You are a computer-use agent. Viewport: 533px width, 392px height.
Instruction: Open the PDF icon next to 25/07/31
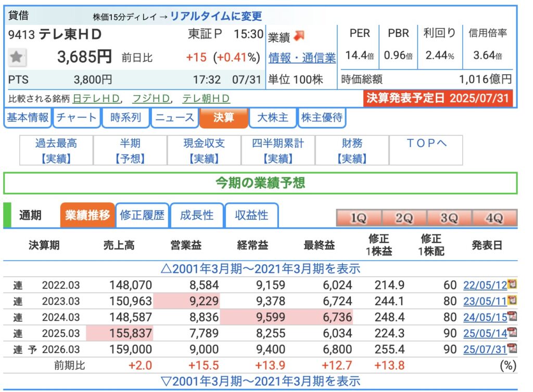tap(512, 348)
